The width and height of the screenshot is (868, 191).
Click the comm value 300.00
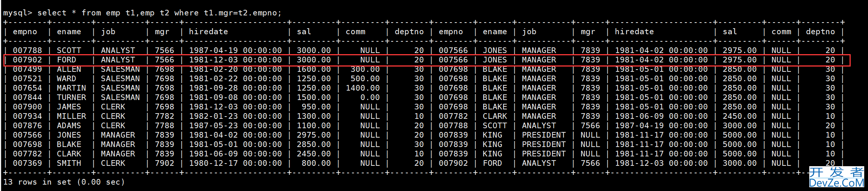tap(365, 69)
